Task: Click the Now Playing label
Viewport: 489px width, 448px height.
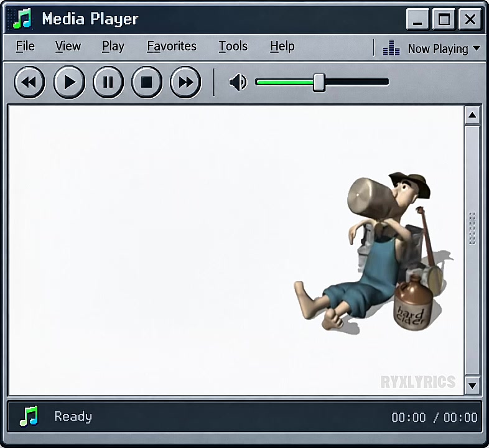Action: pos(438,49)
